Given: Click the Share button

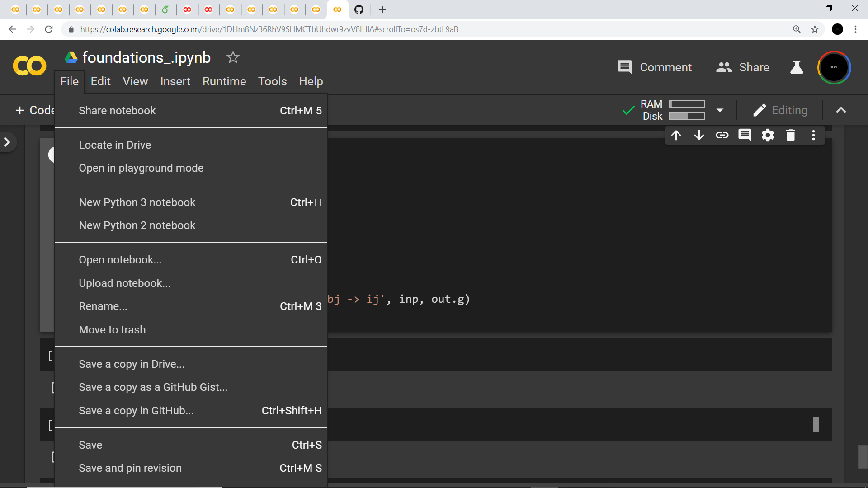Looking at the screenshot, I should coord(743,67).
